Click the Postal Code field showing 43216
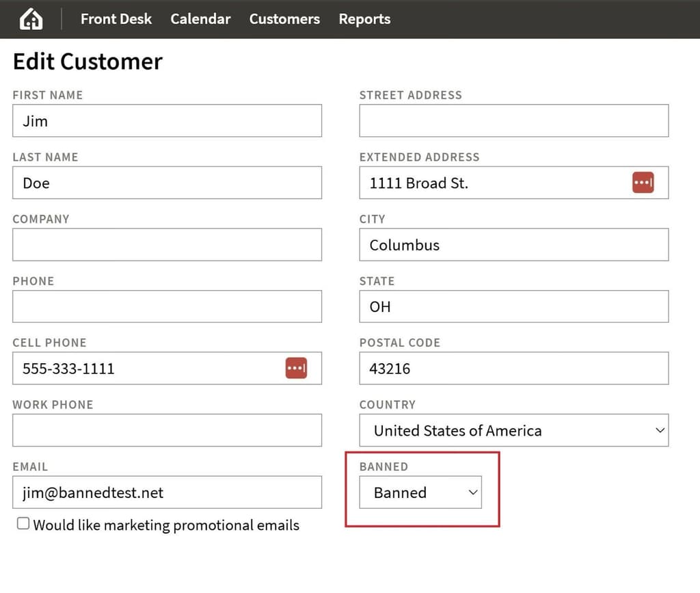The height and width of the screenshot is (593, 700). 513,368
